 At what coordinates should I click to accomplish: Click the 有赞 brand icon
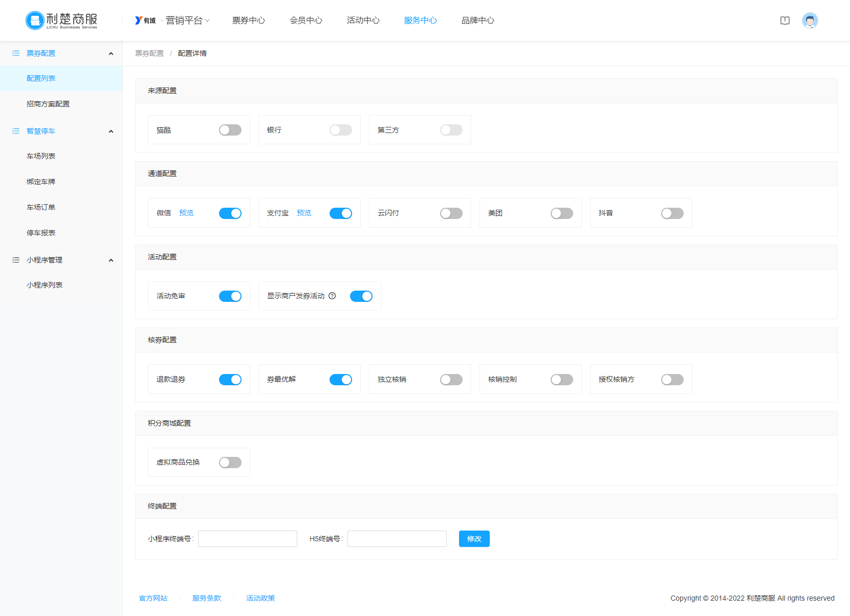click(x=145, y=20)
